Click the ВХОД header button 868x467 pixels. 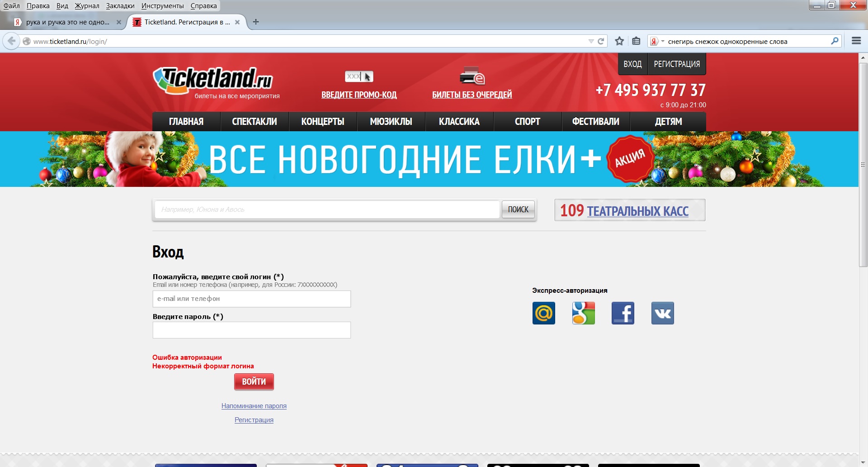coord(632,64)
